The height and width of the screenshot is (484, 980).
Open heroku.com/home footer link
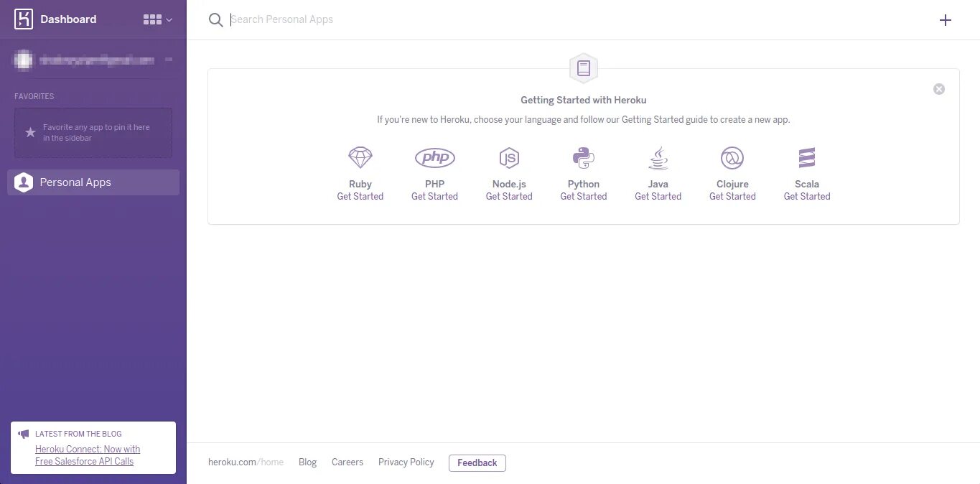246,462
